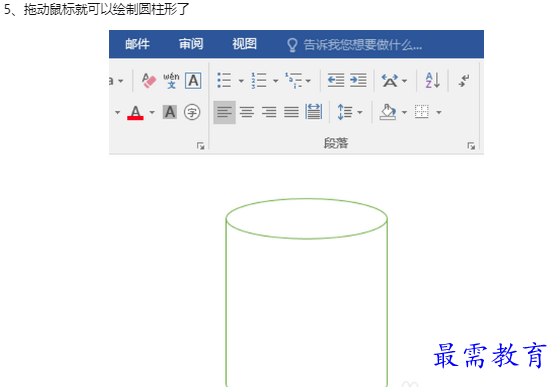This screenshot has width=555, height=387.
Task: Expand the Asian layout dropdown arrow
Action: (404, 81)
